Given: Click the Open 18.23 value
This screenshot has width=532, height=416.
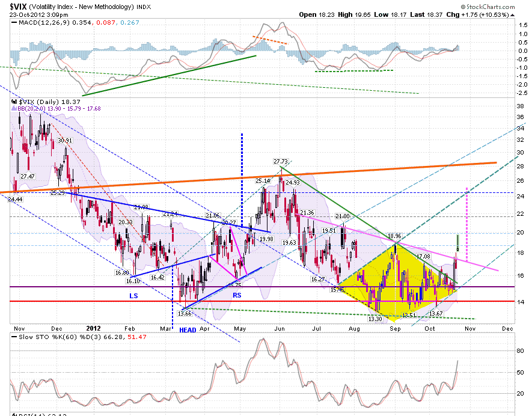Looking at the screenshot, I should click(317, 14).
